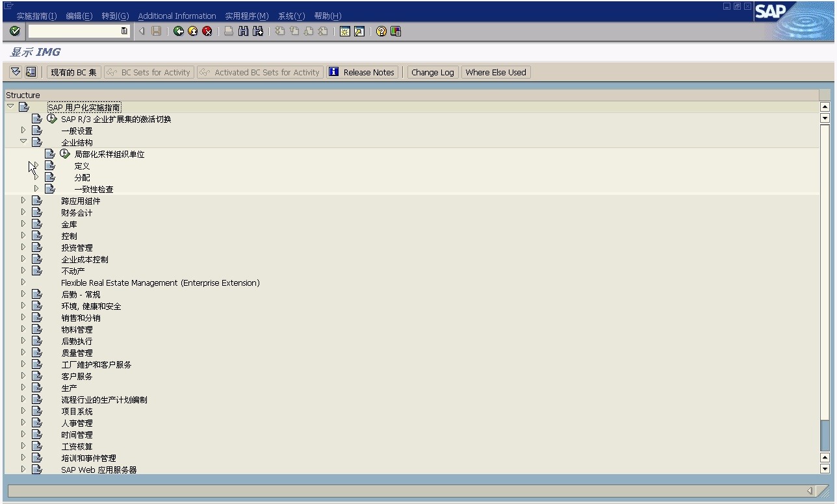Click the Next Page icon
The height and width of the screenshot is (504, 837).
click(x=308, y=31)
